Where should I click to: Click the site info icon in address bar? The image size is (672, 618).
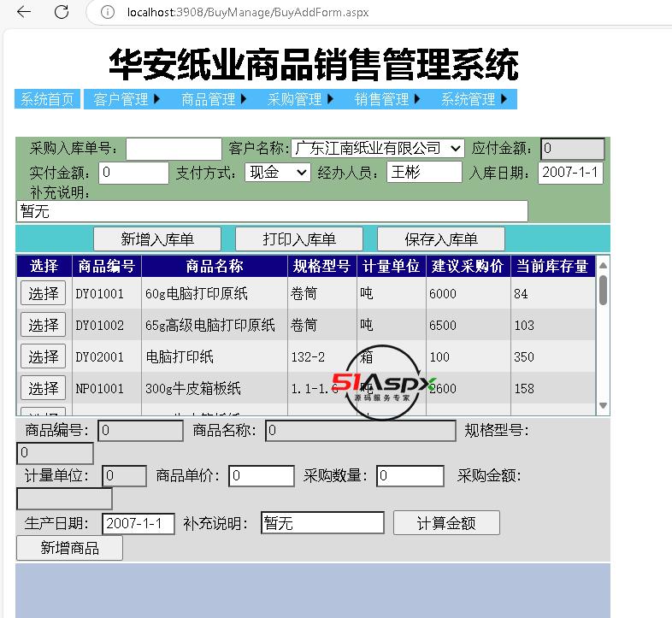107,12
